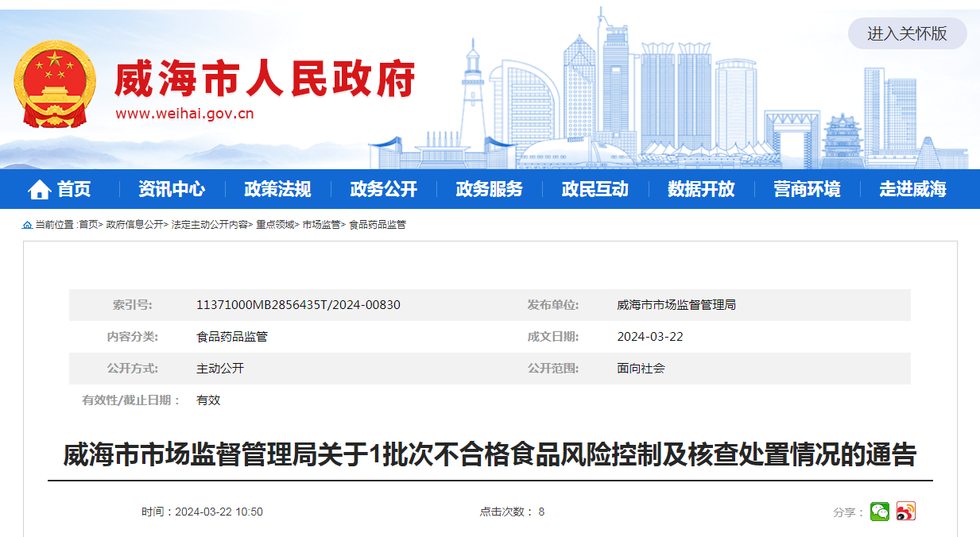
Task: Open the 政务服务 menu item
Action: pos(489,189)
